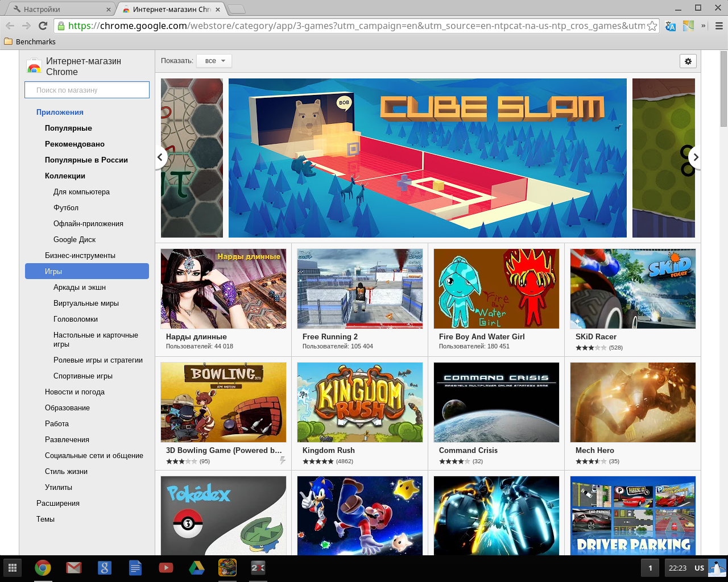
Task: Open the Cube Slam banner
Action: coord(428,158)
